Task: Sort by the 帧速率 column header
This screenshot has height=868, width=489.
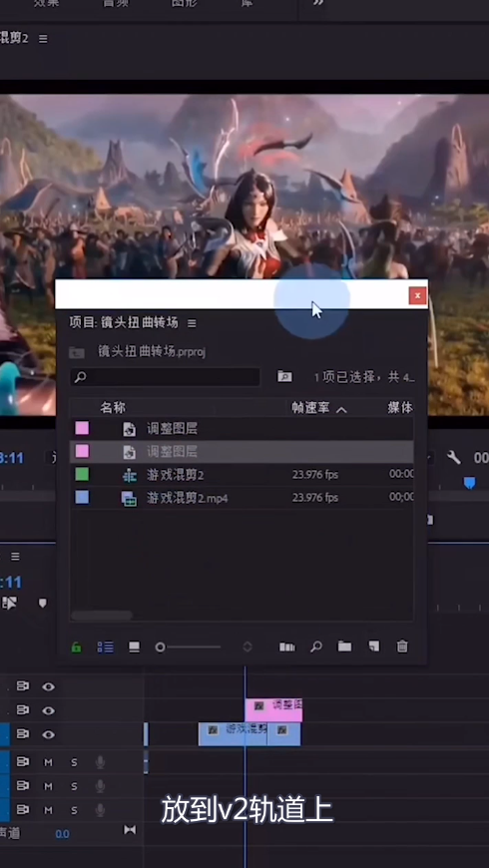Action: (x=310, y=408)
